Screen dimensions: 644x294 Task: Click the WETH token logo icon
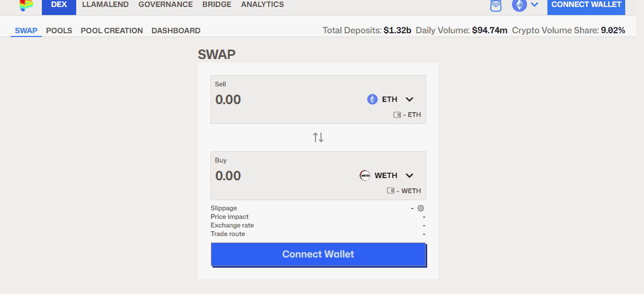[x=365, y=175]
